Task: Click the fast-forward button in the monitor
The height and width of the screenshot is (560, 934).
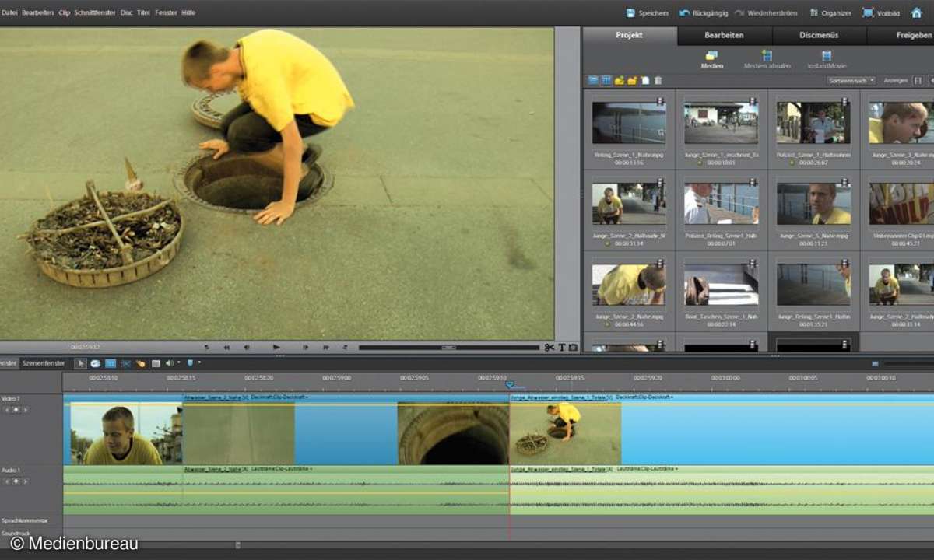Action: (x=325, y=347)
